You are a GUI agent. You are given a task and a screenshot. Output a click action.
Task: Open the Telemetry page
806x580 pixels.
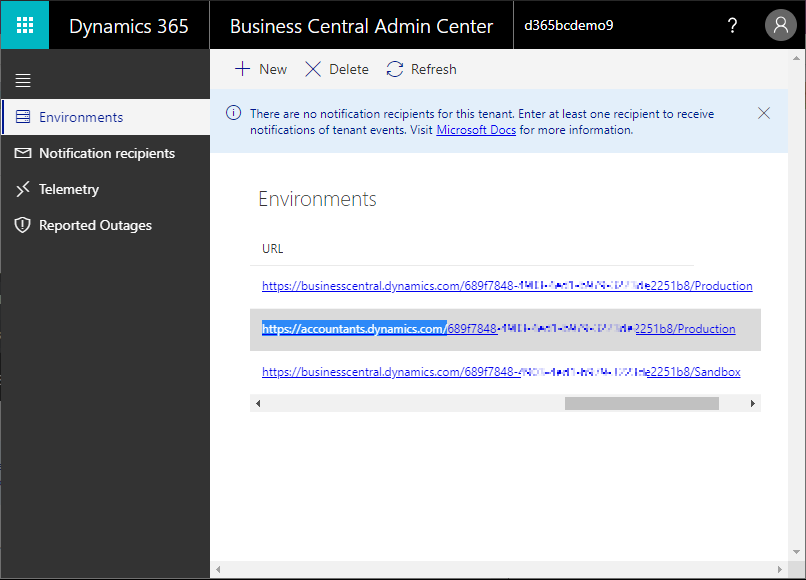pyautogui.click(x=106, y=189)
